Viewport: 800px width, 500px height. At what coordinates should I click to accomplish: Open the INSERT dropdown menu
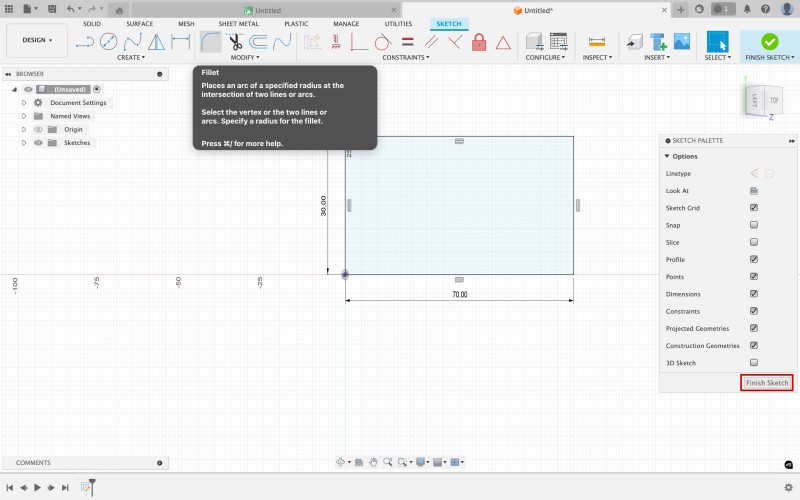657,58
